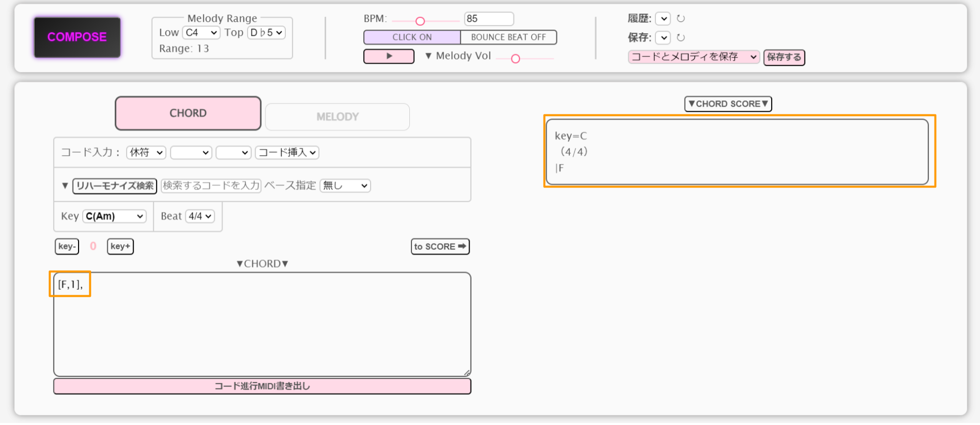Toggle the ▼CHORD SCORE▼ button
The width and height of the screenshot is (980, 425).
(x=728, y=104)
